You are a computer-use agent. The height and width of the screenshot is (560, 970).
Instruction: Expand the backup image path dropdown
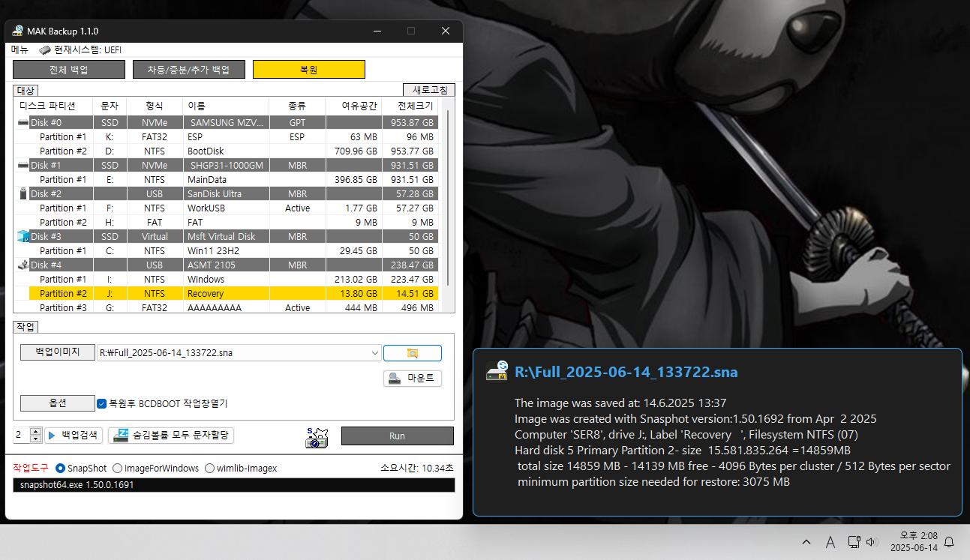click(x=375, y=353)
